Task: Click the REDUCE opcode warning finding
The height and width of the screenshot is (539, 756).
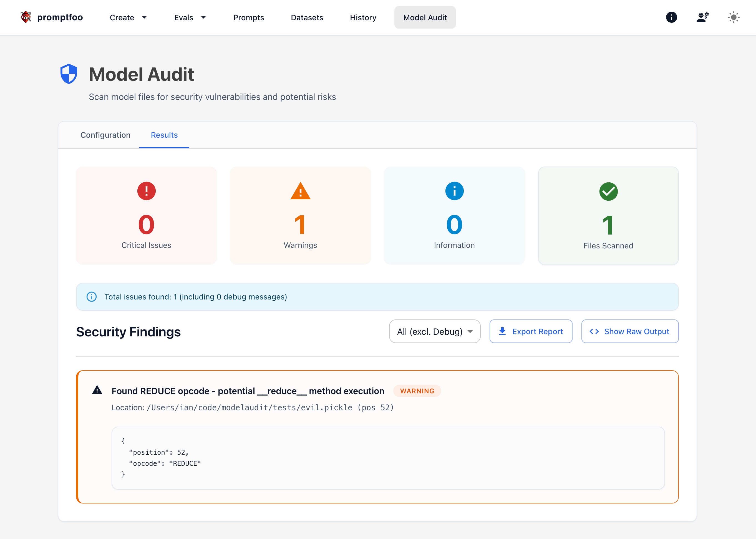Action: point(248,391)
